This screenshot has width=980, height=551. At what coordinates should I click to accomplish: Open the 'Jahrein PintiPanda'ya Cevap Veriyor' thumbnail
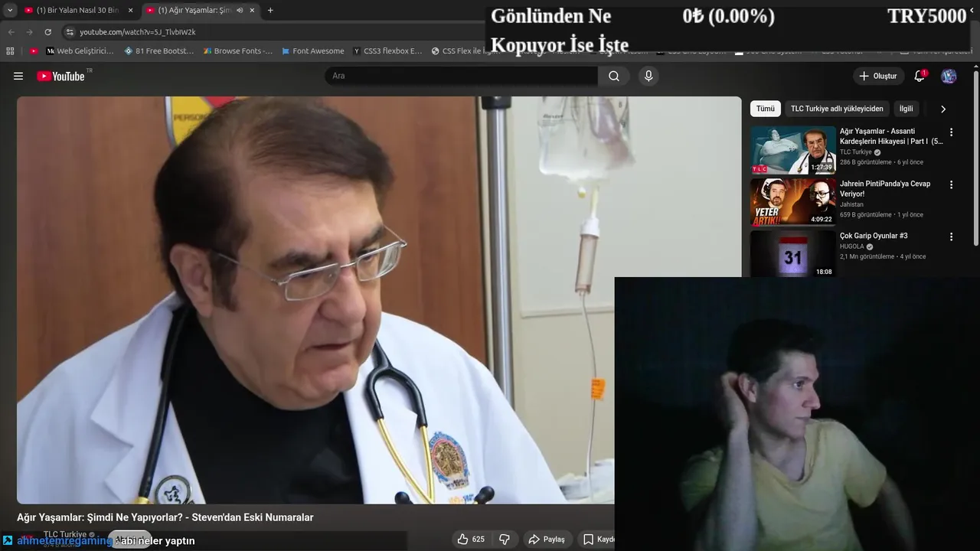[x=793, y=203]
